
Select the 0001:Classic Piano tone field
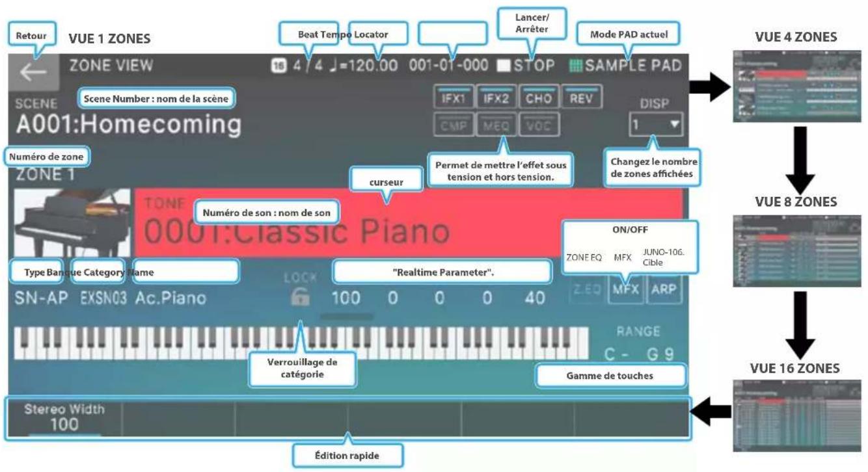tap(409, 223)
